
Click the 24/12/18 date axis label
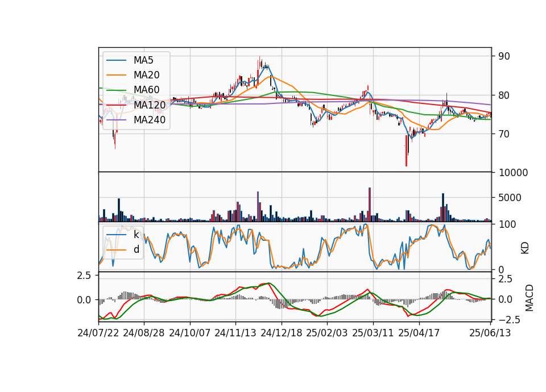[282, 333]
